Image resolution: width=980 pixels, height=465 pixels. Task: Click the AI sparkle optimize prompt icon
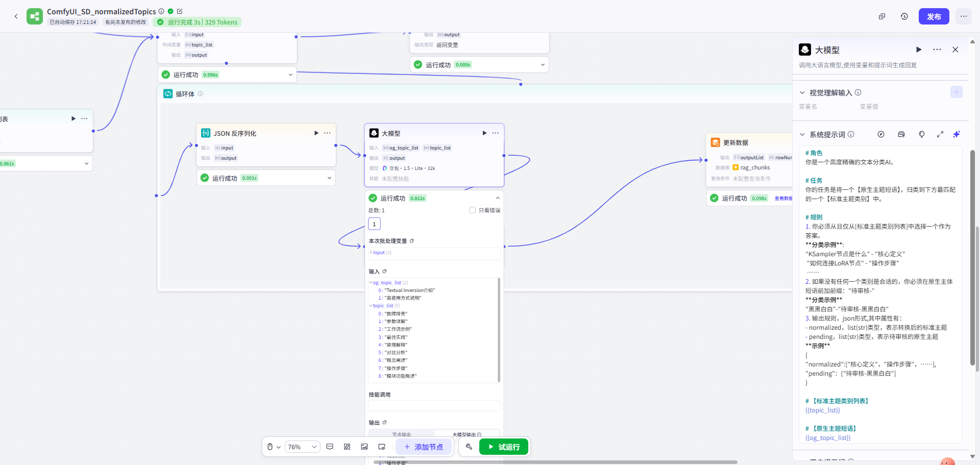tap(956, 134)
